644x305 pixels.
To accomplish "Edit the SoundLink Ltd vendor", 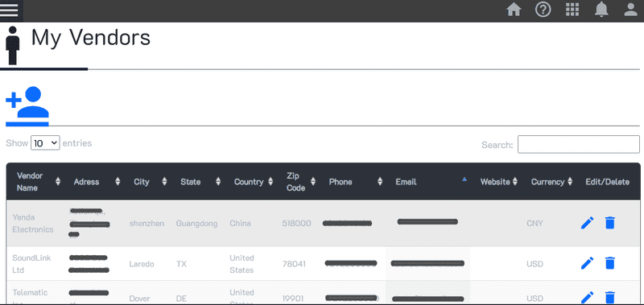I will pyautogui.click(x=588, y=262).
